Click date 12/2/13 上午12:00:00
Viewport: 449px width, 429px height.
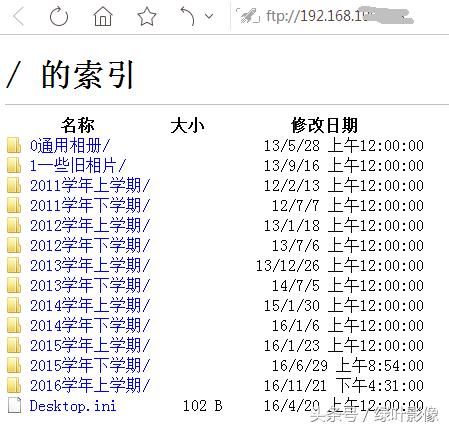(x=344, y=186)
